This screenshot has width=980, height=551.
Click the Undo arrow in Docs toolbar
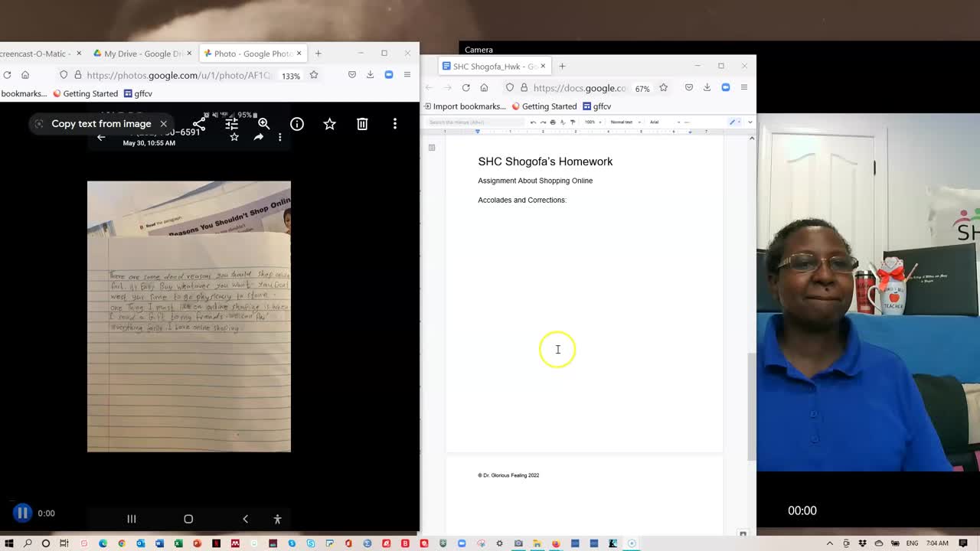point(533,122)
